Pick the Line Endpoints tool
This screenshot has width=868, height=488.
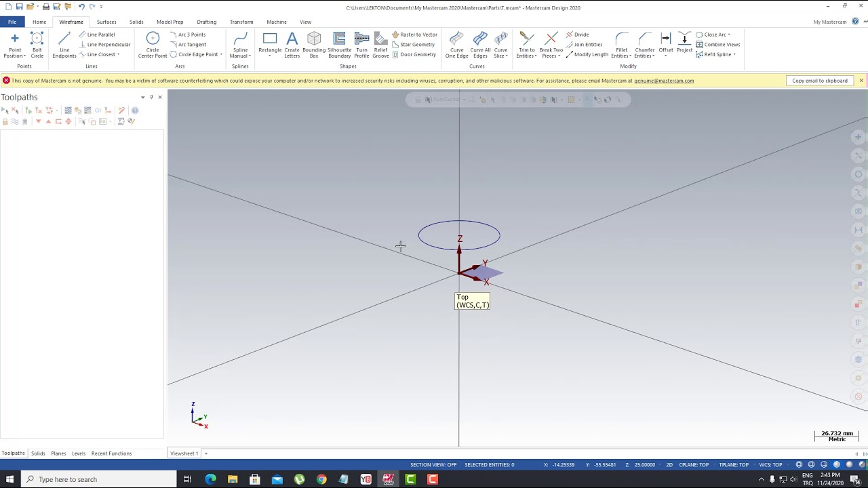[64, 45]
